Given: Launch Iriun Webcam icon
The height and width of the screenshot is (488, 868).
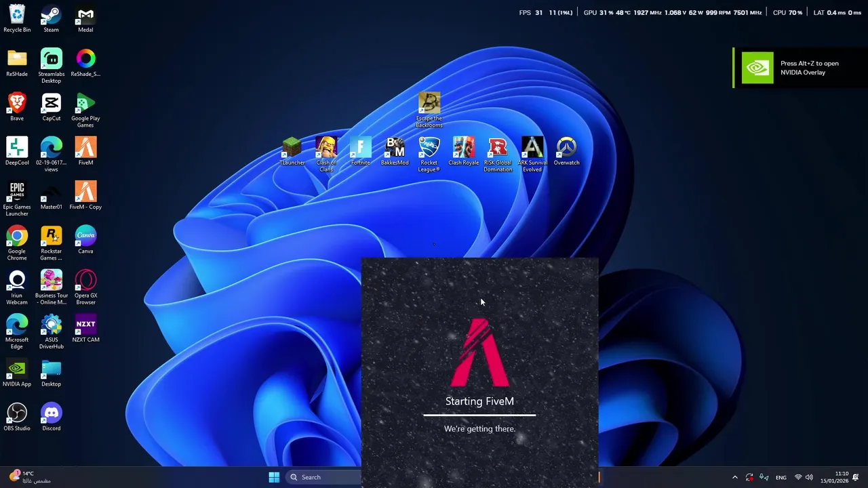Looking at the screenshot, I should [x=17, y=287].
